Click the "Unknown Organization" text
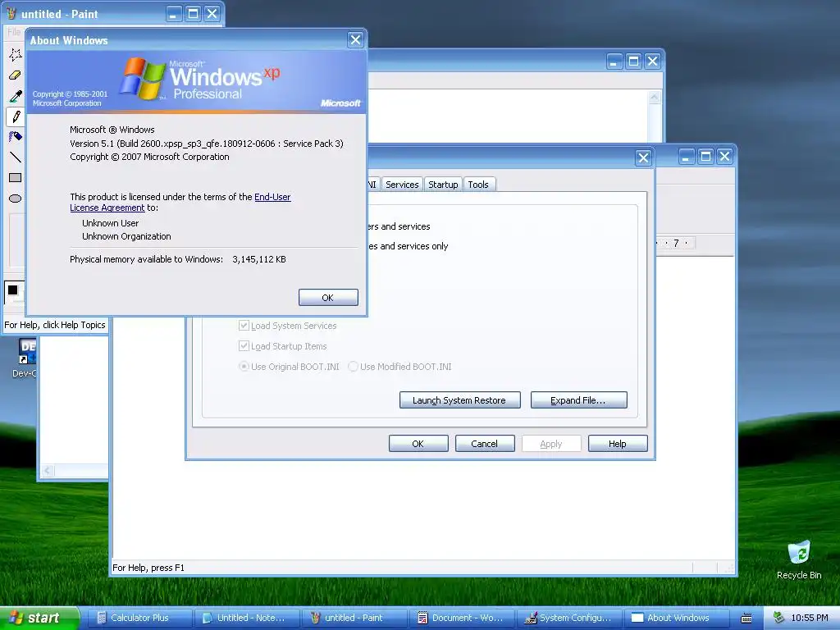840x630 pixels. pos(126,236)
